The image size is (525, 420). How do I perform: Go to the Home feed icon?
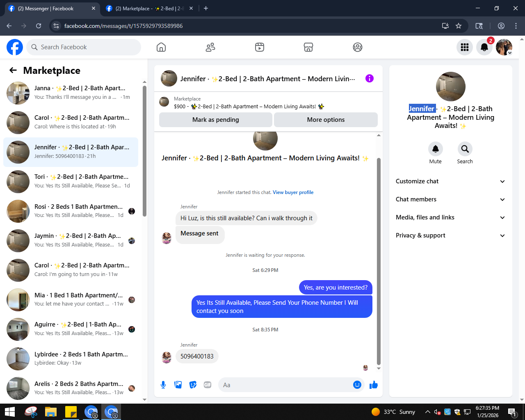click(x=161, y=47)
